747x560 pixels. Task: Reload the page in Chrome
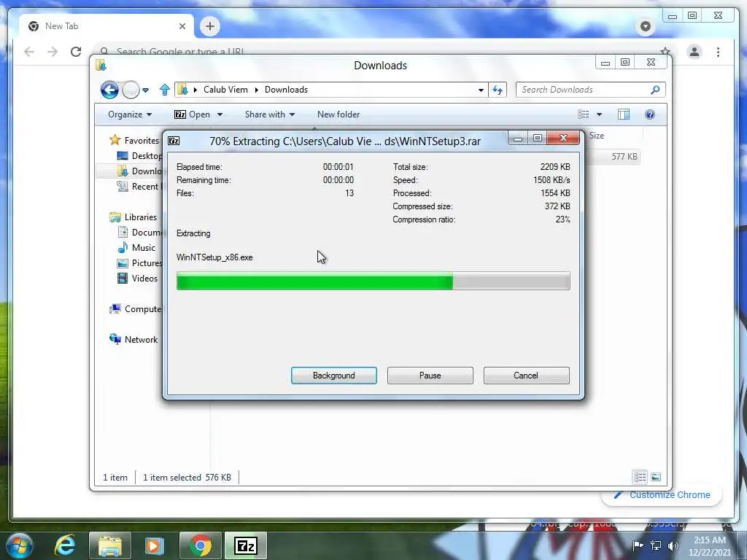click(x=76, y=52)
